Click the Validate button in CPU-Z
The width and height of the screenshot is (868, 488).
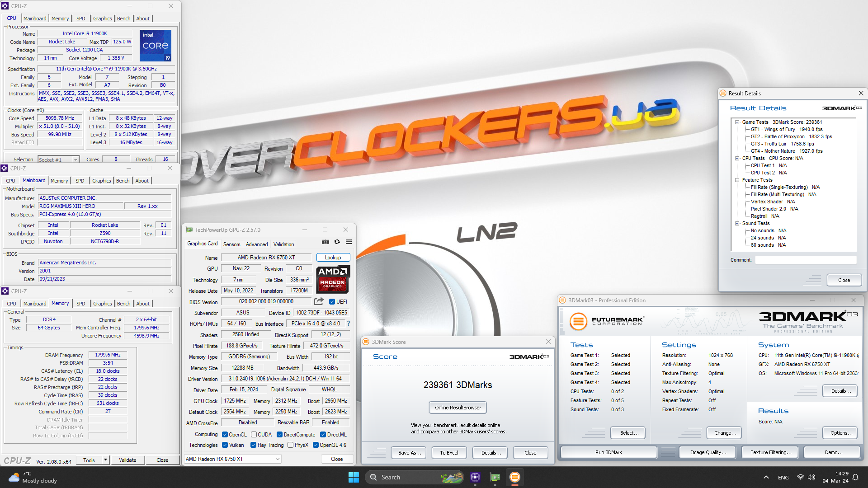pos(127,460)
